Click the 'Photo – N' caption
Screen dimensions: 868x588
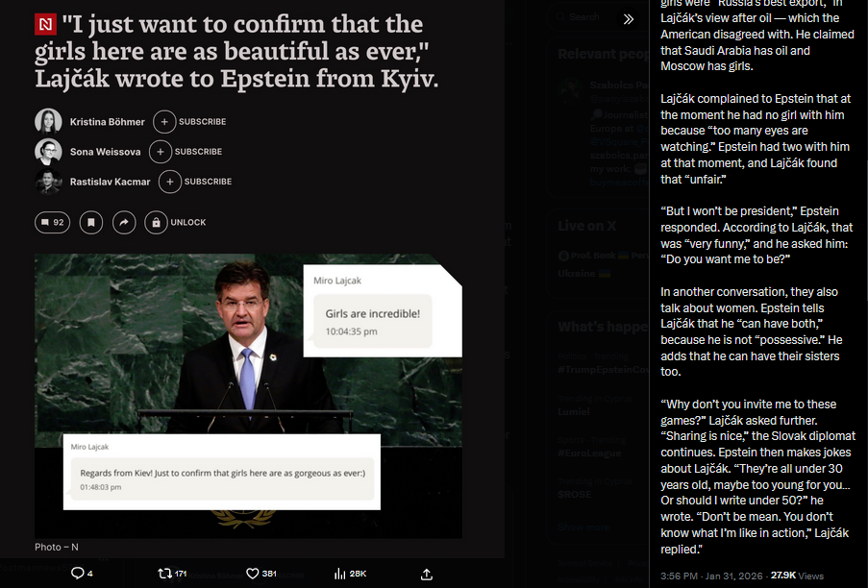(x=57, y=547)
